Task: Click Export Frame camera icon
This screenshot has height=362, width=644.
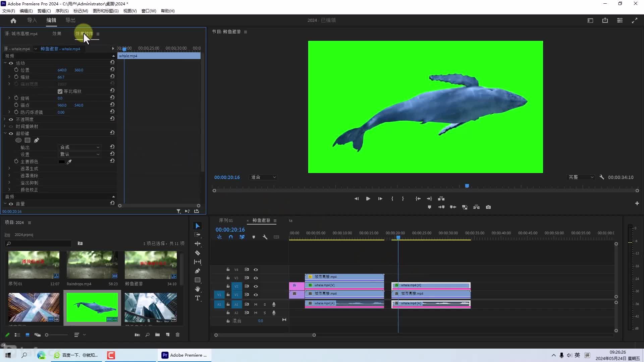Action: click(x=488, y=207)
